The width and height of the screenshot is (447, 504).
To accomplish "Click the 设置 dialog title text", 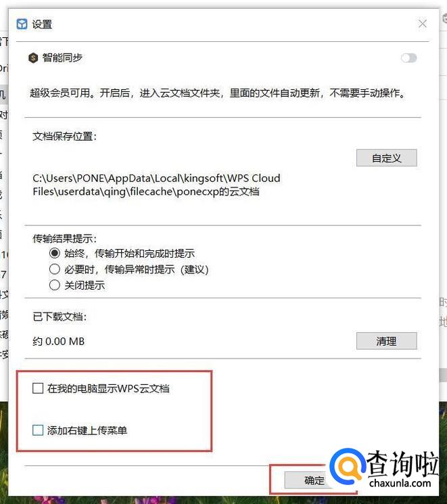I will (42, 24).
